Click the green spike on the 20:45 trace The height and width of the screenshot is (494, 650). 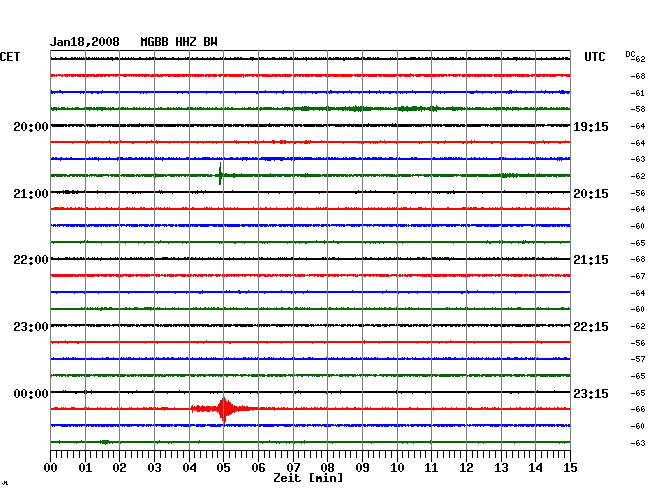(220, 174)
